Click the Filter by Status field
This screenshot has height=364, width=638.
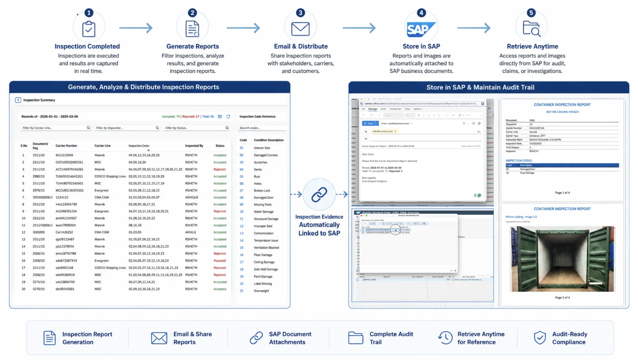pyautogui.click(x=197, y=128)
